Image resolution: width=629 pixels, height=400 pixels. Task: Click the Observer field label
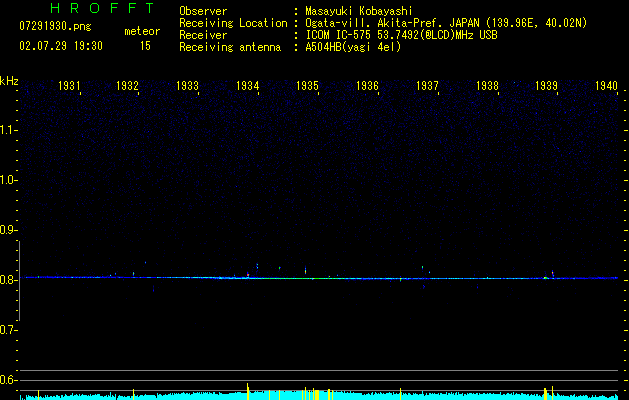tap(203, 11)
